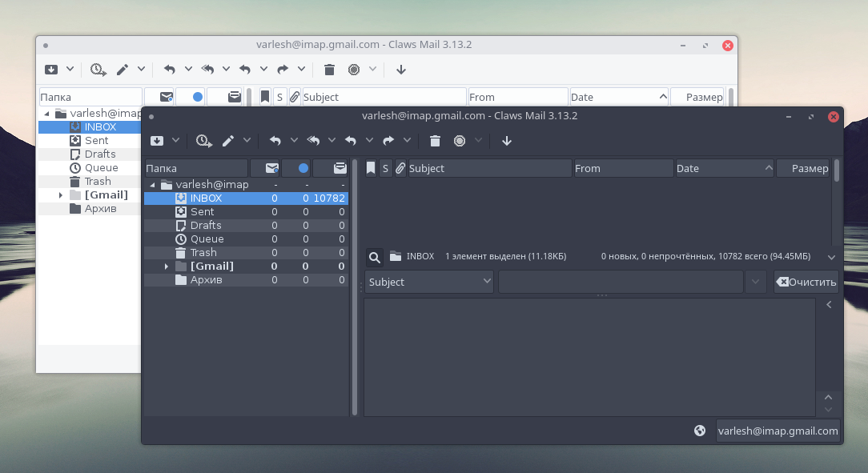Viewport: 868px width, 473px height.
Task: Click Reply All icon in dark window
Action: coord(313,141)
